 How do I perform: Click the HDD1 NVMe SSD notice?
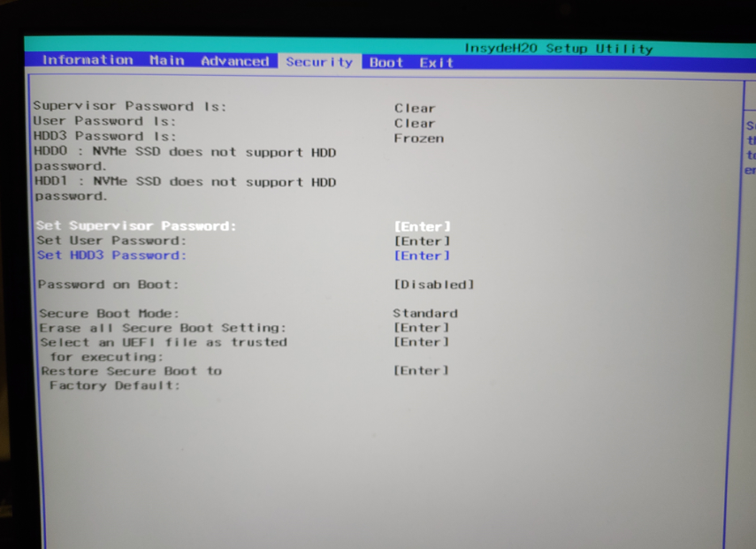tap(185, 189)
